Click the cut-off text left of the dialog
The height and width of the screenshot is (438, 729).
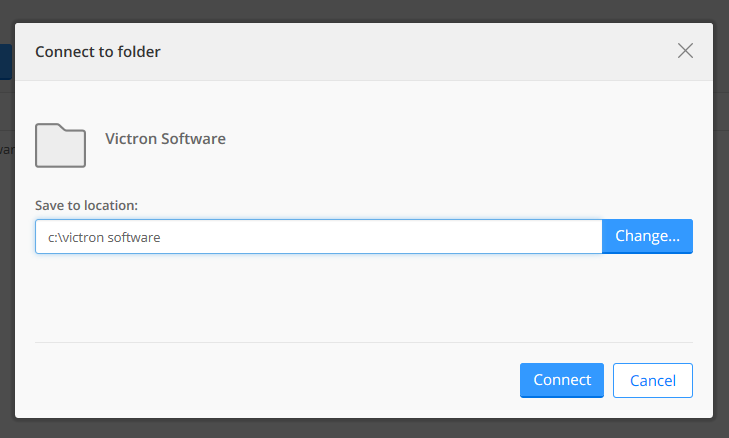point(4,150)
